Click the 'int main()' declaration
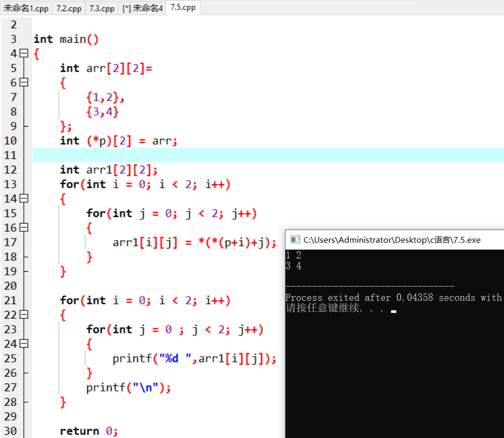Screen dimensions: 504x438 (x=66, y=39)
